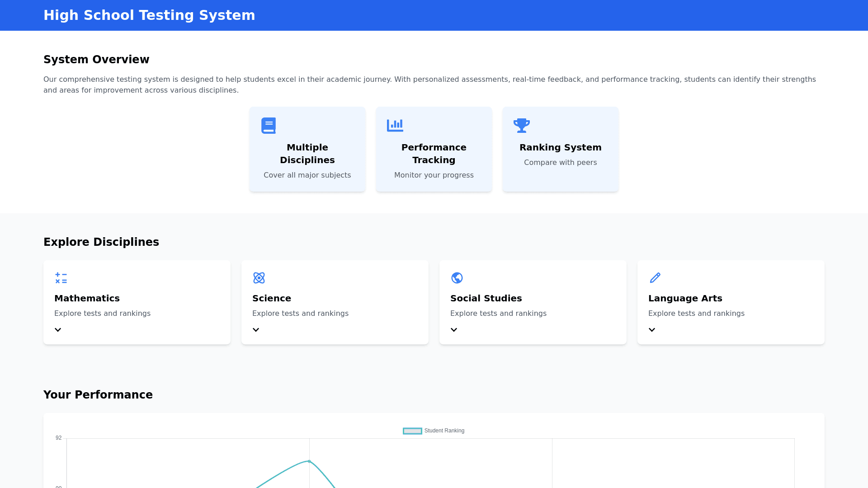Expand the Mathematics card chevron
This screenshot has height=488, width=868.
pyautogui.click(x=58, y=330)
